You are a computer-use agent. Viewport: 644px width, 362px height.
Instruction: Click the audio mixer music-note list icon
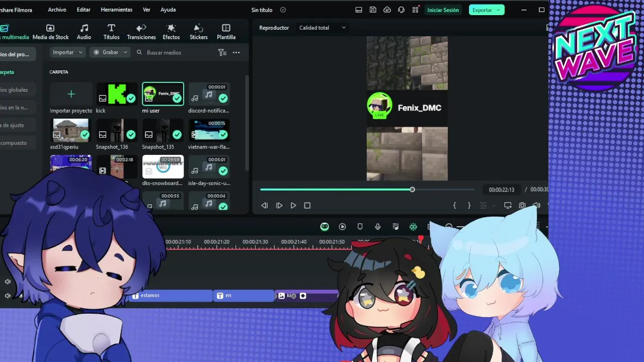tap(395, 227)
